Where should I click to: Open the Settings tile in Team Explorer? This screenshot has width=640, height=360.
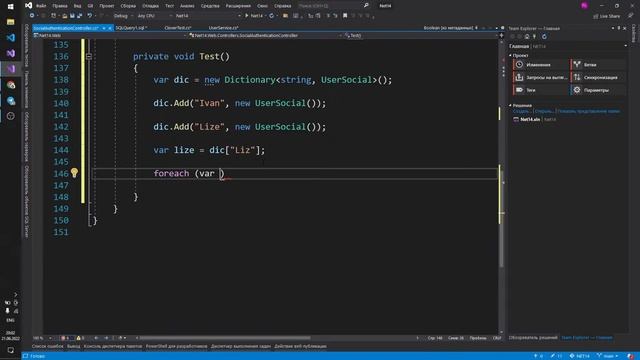tap(598, 90)
